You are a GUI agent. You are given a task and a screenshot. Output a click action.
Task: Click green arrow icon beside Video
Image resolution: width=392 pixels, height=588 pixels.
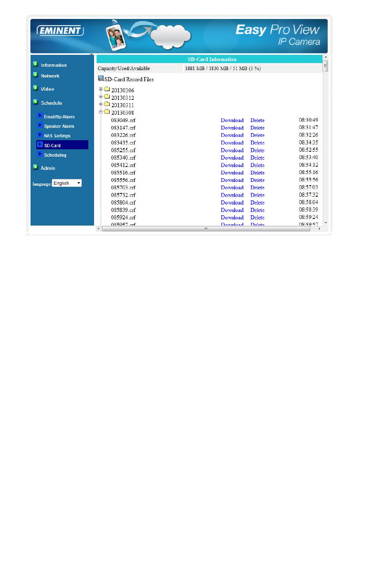tap(35, 88)
